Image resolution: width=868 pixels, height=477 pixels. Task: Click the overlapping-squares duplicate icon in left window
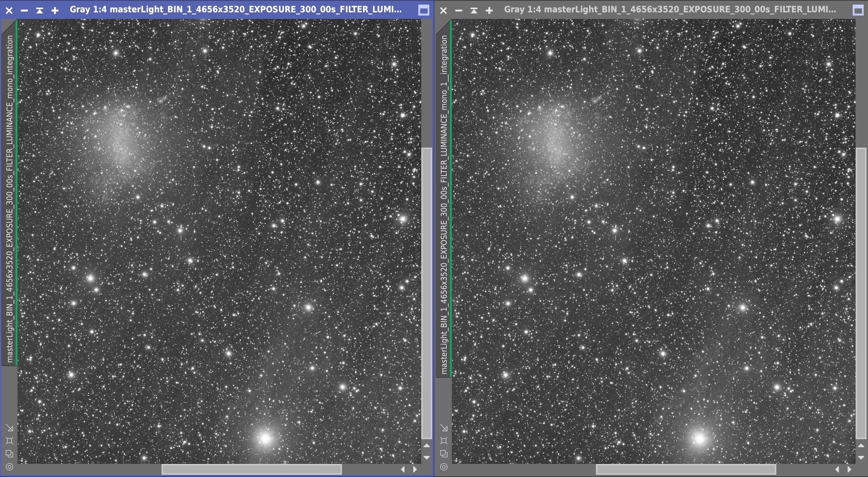click(x=10, y=453)
